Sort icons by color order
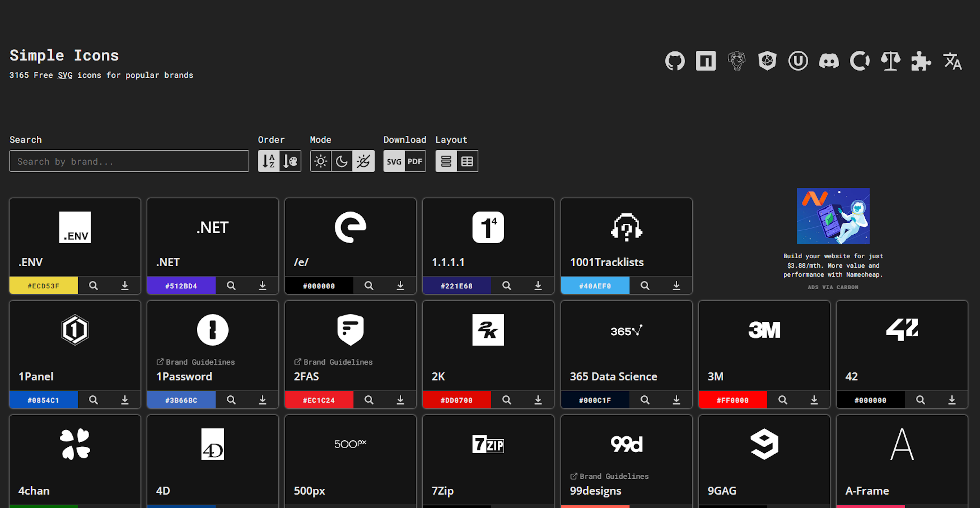The height and width of the screenshot is (508, 980). pyautogui.click(x=290, y=161)
